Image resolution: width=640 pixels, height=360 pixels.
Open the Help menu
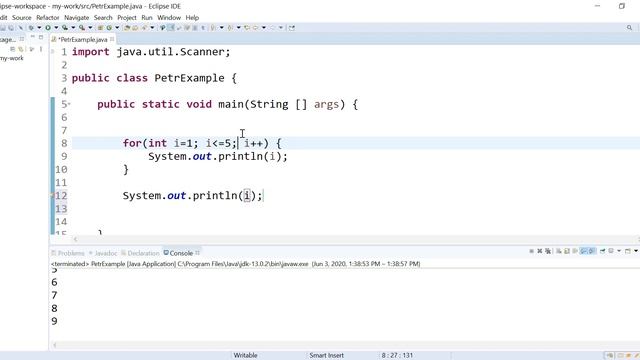coord(192,18)
